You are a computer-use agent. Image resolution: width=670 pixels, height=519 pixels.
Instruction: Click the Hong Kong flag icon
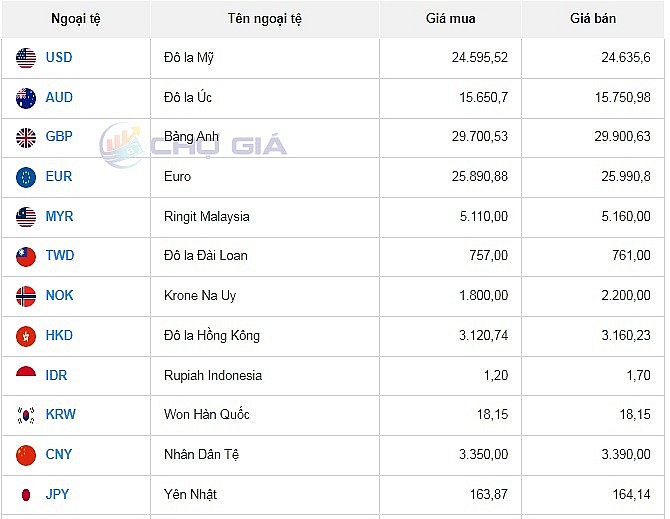coord(26,336)
